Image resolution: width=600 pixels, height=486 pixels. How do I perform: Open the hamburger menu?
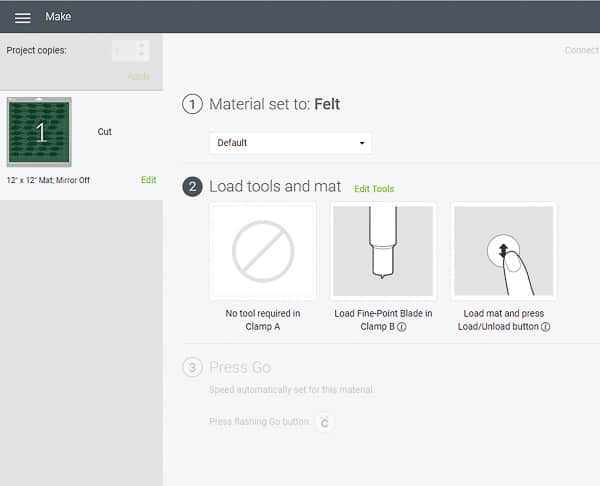click(22, 17)
